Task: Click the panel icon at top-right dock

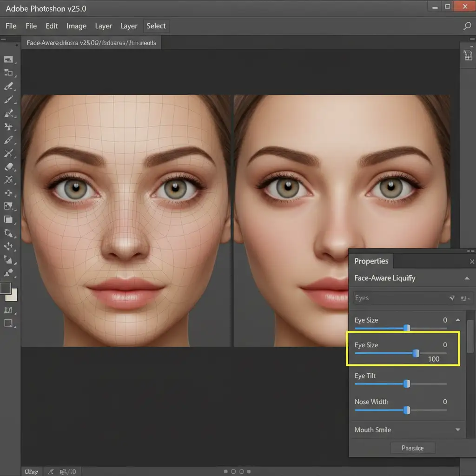Action: tap(468, 55)
